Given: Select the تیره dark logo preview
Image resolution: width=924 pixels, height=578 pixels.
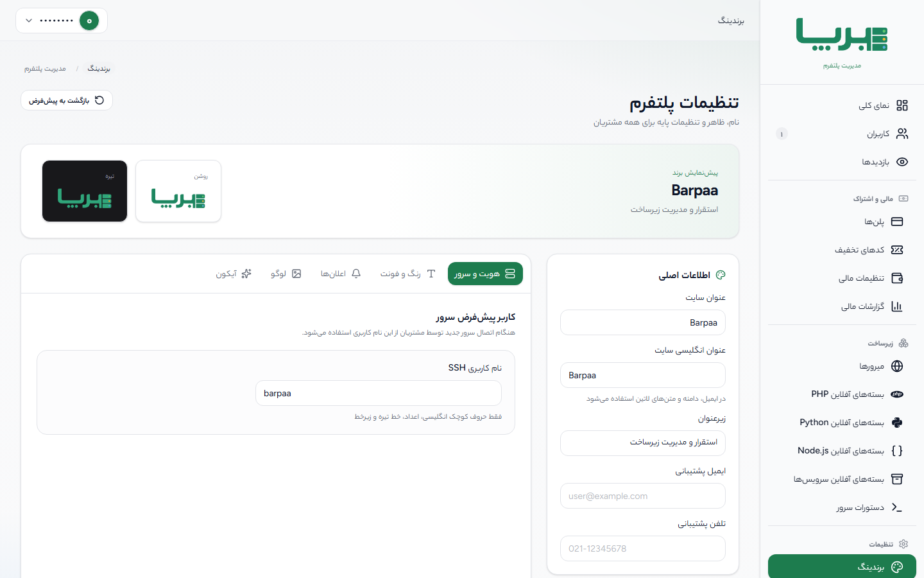Looking at the screenshot, I should pyautogui.click(x=85, y=191).
